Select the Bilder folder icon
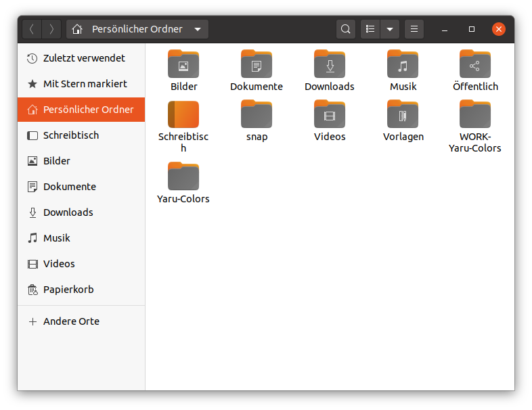The height and width of the screenshot is (410, 532). pyautogui.click(x=183, y=64)
